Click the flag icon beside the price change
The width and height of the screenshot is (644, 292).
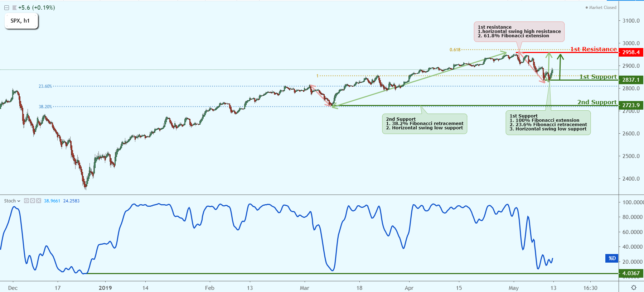pyautogui.click(x=14, y=8)
